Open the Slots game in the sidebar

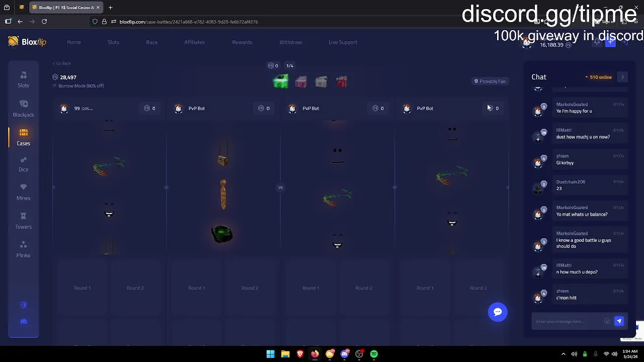[23, 79]
